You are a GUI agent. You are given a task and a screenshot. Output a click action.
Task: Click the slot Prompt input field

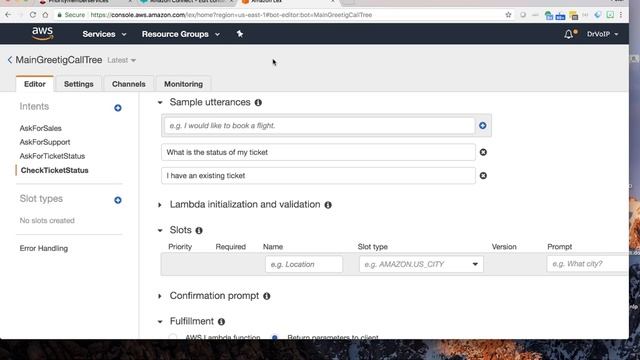(x=587, y=264)
